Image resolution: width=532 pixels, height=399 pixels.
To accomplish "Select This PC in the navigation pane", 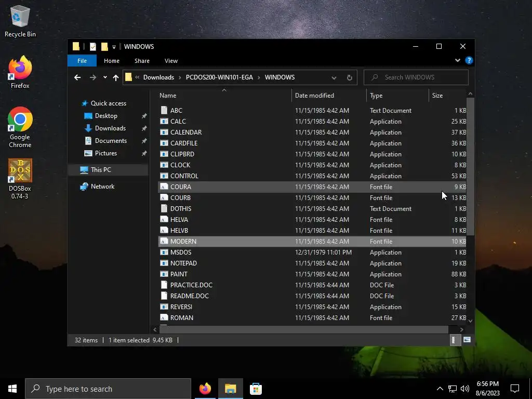I will click(x=108, y=170).
